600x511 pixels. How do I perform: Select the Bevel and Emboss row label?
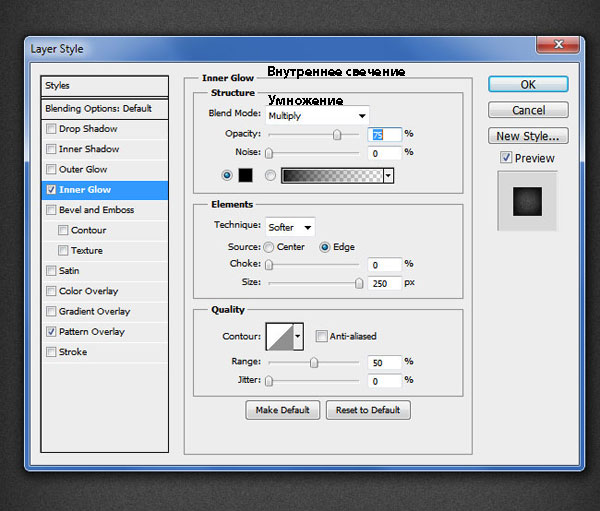[x=96, y=210]
